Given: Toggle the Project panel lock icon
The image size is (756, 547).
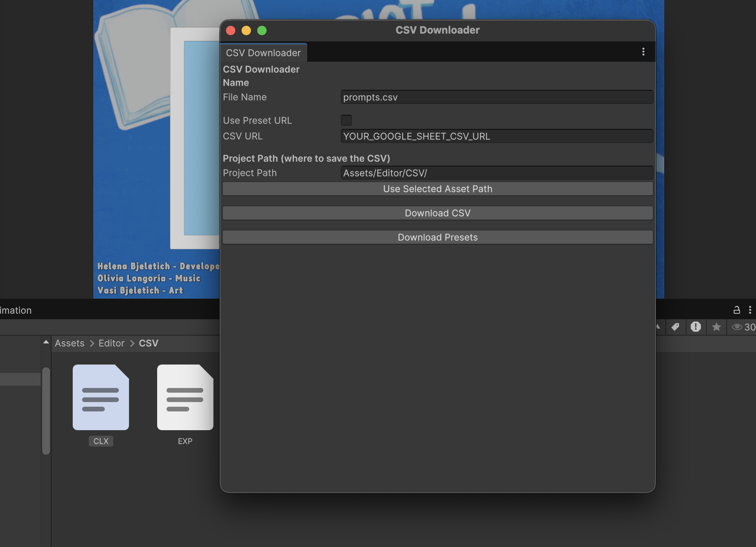Looking at the screenshot, I should (736, 310).
